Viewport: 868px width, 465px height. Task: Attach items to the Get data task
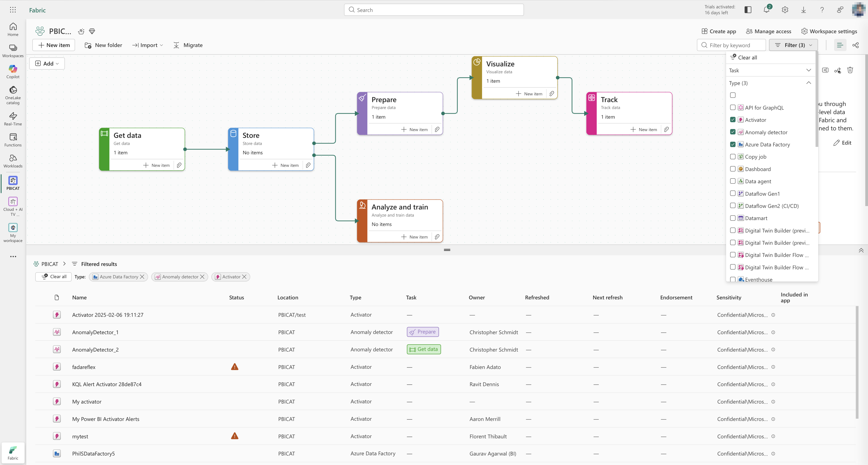pyautogui.click(x=179, y=165)
